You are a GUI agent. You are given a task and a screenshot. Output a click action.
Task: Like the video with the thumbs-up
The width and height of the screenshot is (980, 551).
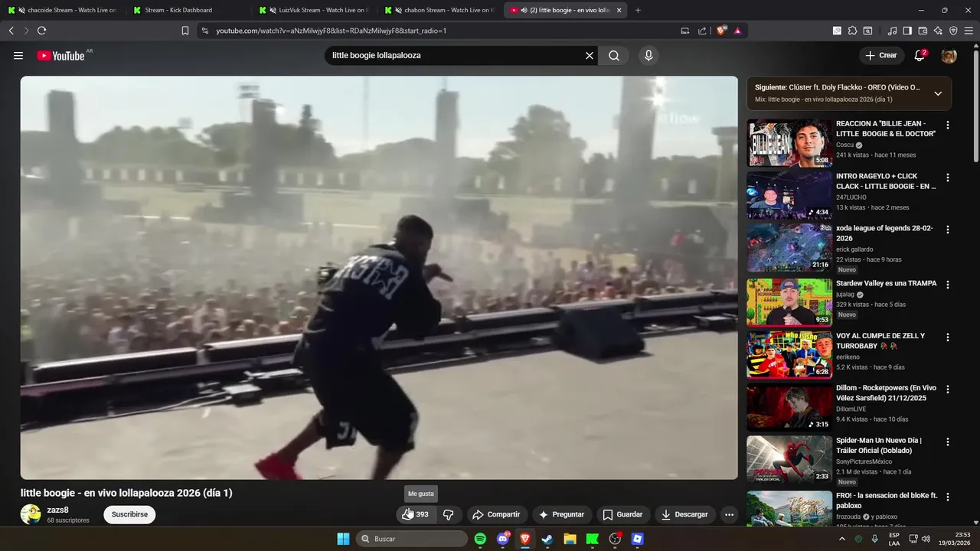[416, 514]
